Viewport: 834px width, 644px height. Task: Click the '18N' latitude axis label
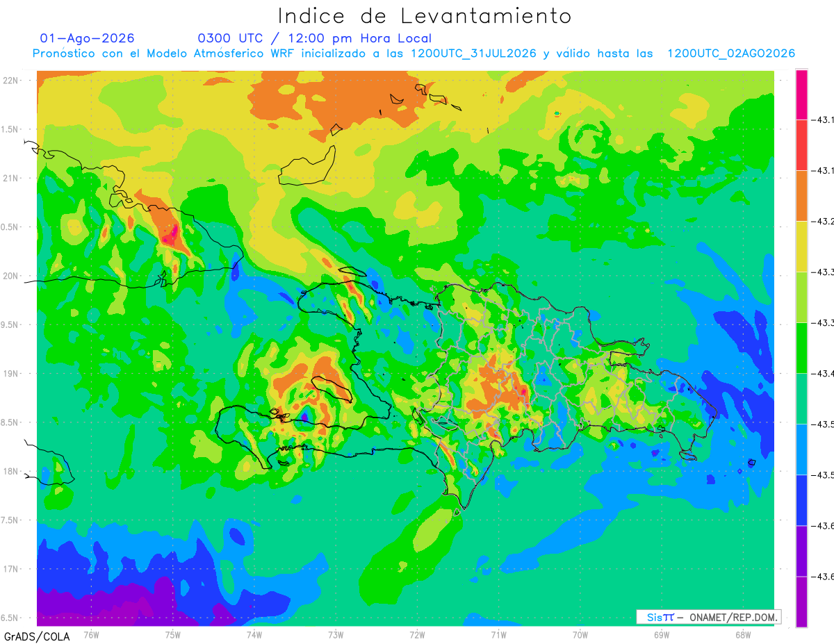(11, 471)
